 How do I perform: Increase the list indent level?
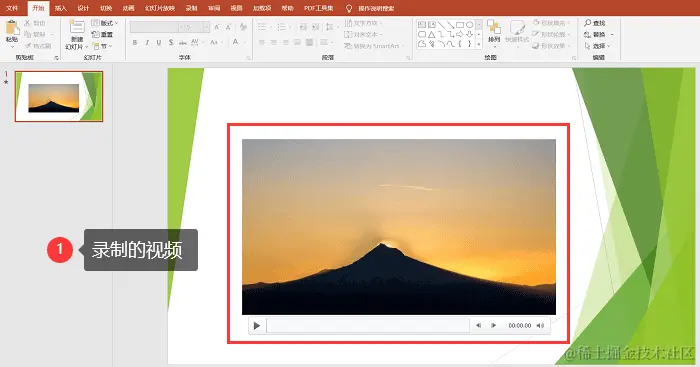[x=316, y=27]
